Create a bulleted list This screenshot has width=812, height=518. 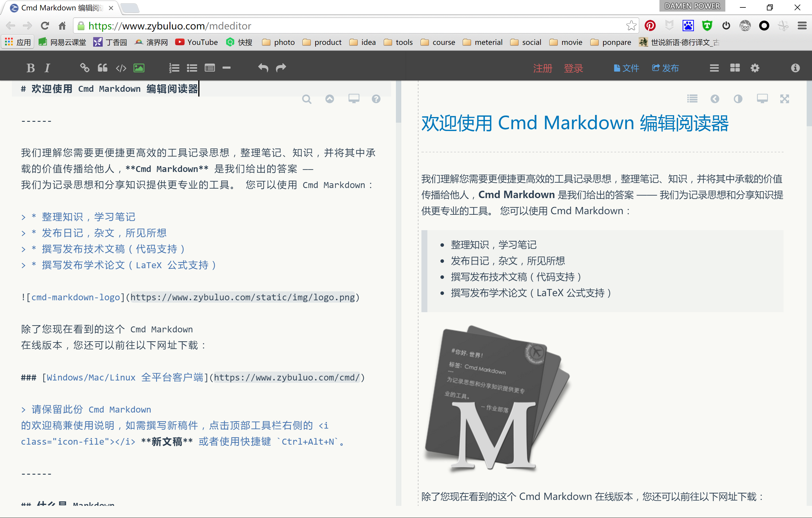[192, 68]
